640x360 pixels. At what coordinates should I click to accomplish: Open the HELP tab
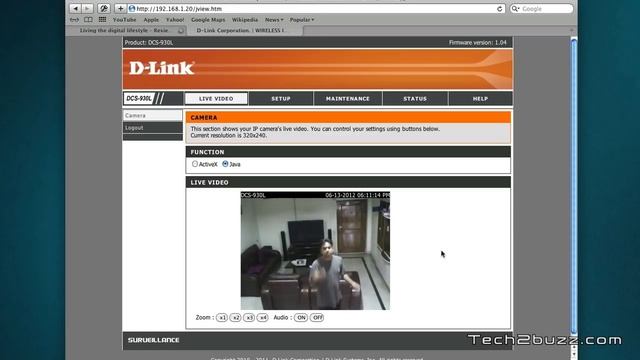(x=480, y=99)
